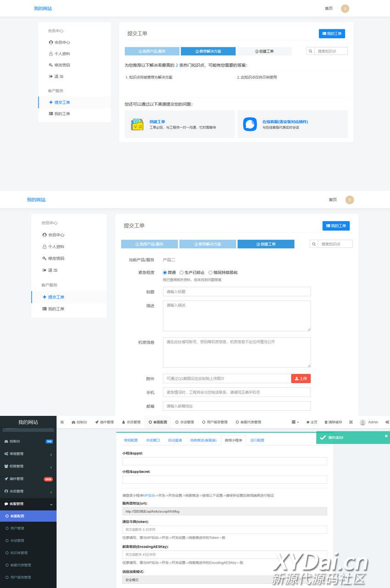This screenshot has width=390, height=588.
Task: Open the MP后台 link
Action: click(149, 495)
